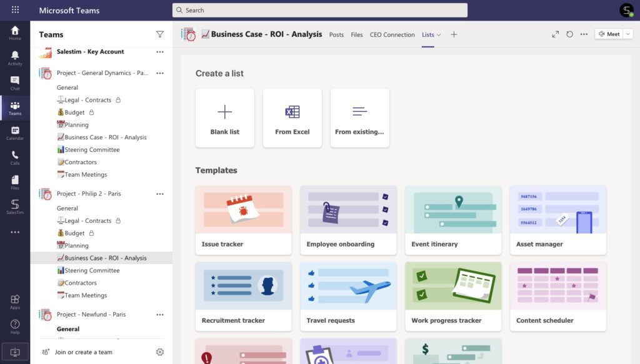640x364 pixels.
Task: Go to Home in the left rail
Action: click(x=15, y=32)
